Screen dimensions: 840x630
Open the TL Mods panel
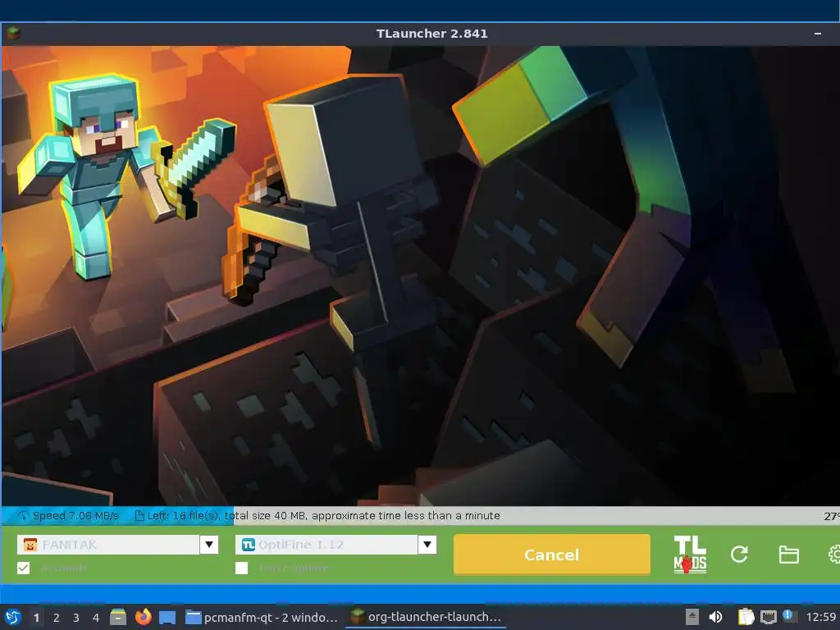[689, 555]
